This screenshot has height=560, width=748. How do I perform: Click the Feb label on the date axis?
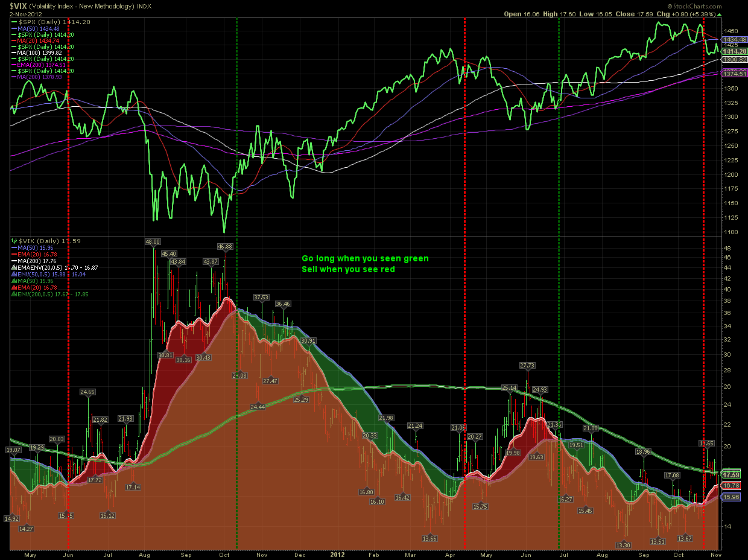(373, 553)
